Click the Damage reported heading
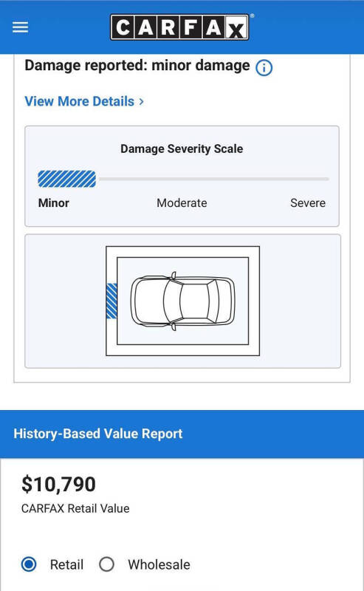The image size is (364, 591). (x=137, y=66)
